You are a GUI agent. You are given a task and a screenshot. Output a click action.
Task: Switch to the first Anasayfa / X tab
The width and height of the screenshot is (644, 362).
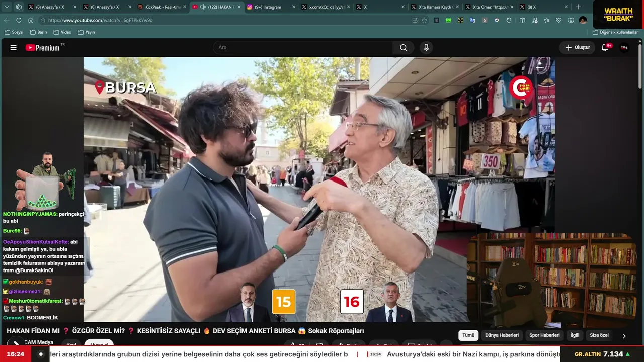pyautogui.click(x=53, y=7)
